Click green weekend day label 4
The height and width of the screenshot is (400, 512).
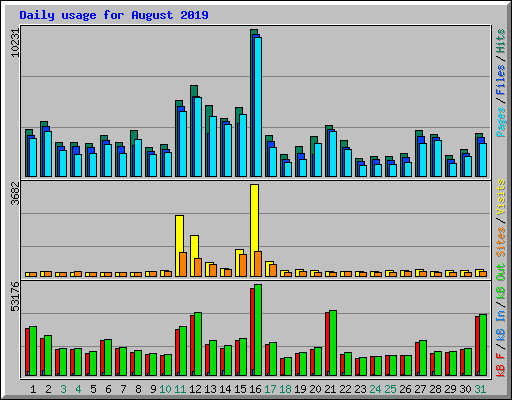point(78,389)
